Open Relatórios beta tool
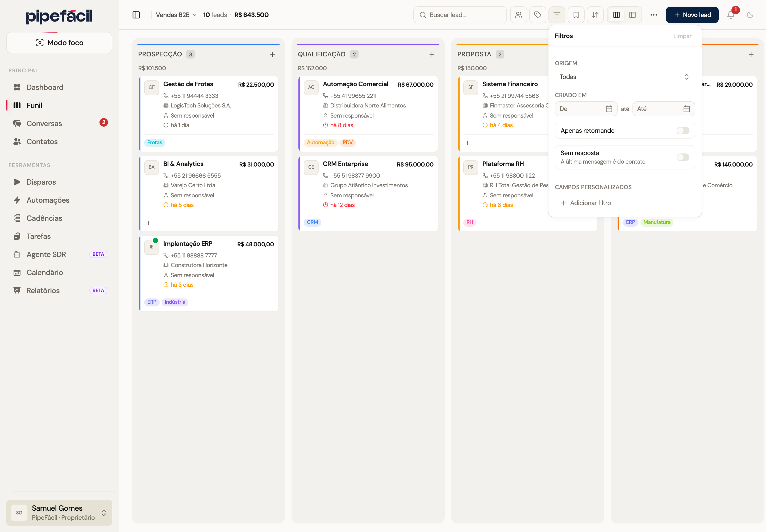Screen dimensions: 766x532 click(x=59, y=291)
